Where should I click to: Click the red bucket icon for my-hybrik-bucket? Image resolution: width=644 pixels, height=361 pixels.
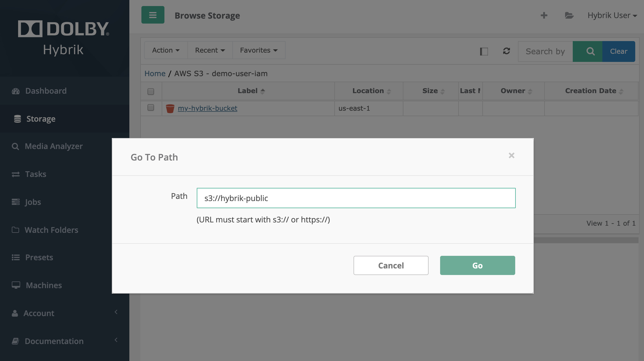(170, 108)
